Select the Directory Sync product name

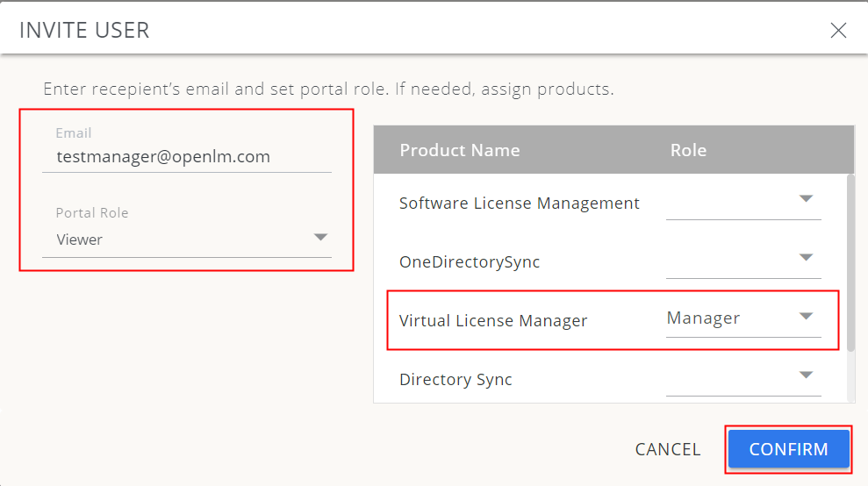[456, 380]
